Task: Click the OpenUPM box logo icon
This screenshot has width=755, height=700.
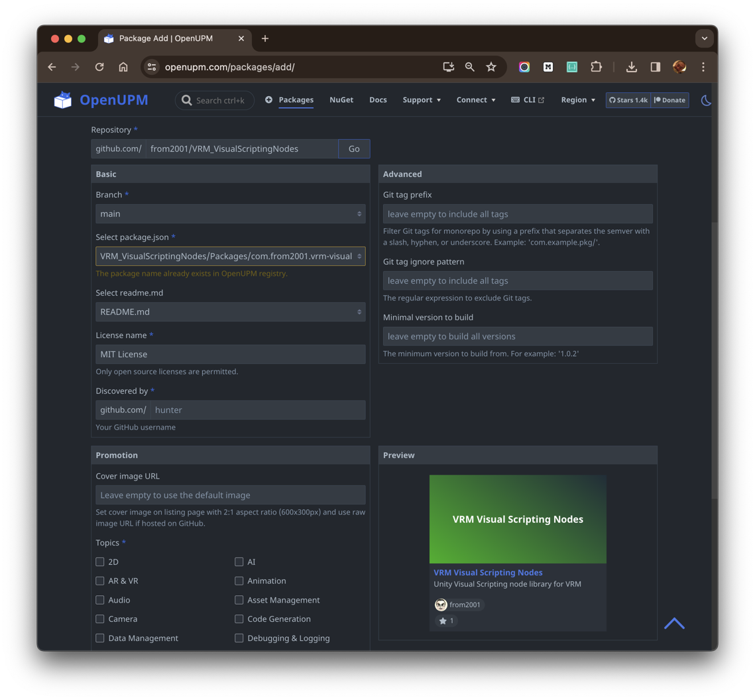Action: [62, 100]
